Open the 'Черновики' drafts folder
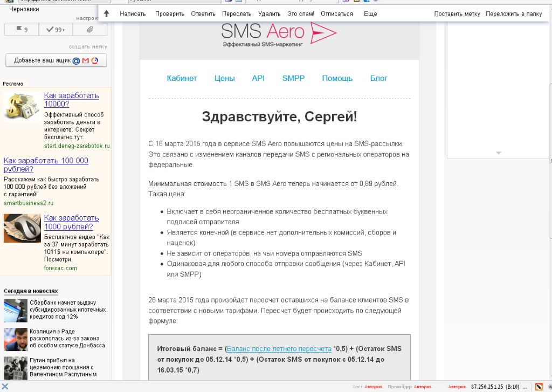 tap(24, 9)
